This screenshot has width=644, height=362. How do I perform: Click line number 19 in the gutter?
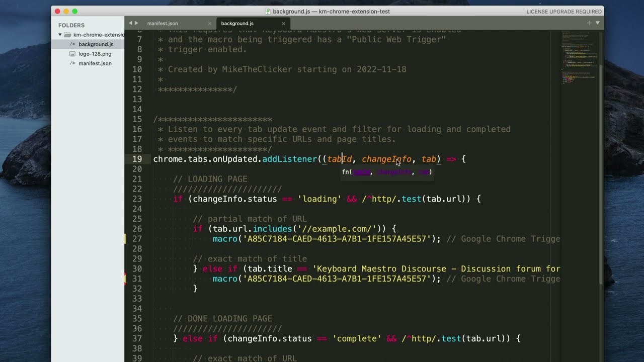click(x=137, y=159)
